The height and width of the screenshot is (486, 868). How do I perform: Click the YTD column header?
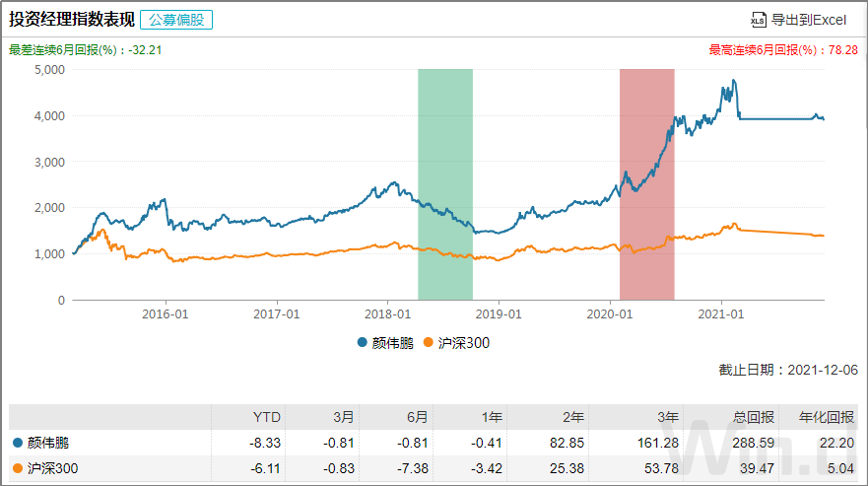[266, 417]
